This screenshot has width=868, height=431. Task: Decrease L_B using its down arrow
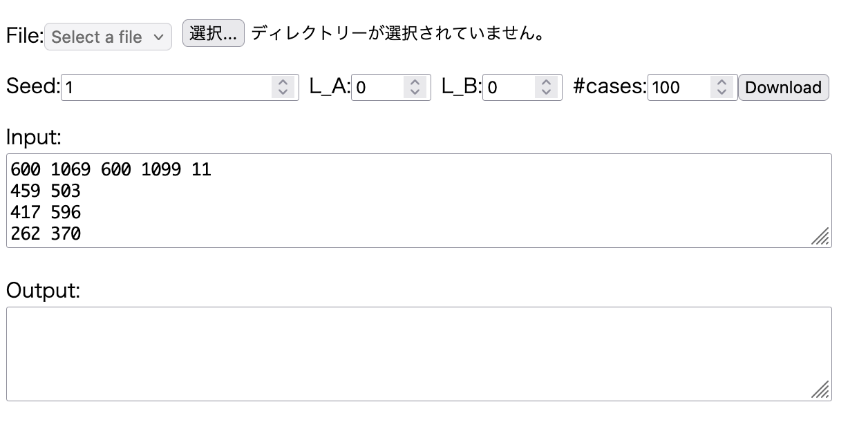(x=547, y=92)
